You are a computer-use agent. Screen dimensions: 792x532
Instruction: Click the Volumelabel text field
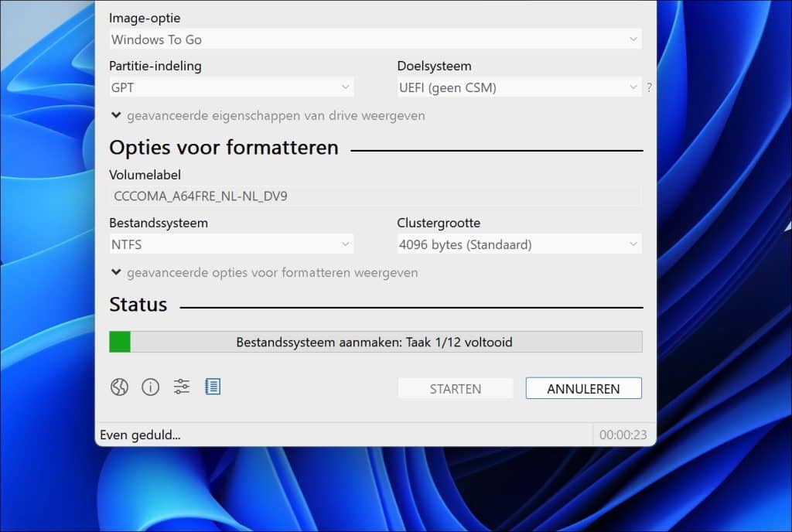pyautogui.click(x=375, y=196)
